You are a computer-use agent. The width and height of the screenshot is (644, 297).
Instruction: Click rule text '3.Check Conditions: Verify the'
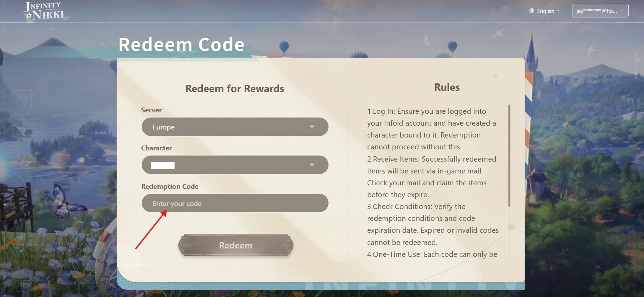pyautogui.click(x=416, y=207)
